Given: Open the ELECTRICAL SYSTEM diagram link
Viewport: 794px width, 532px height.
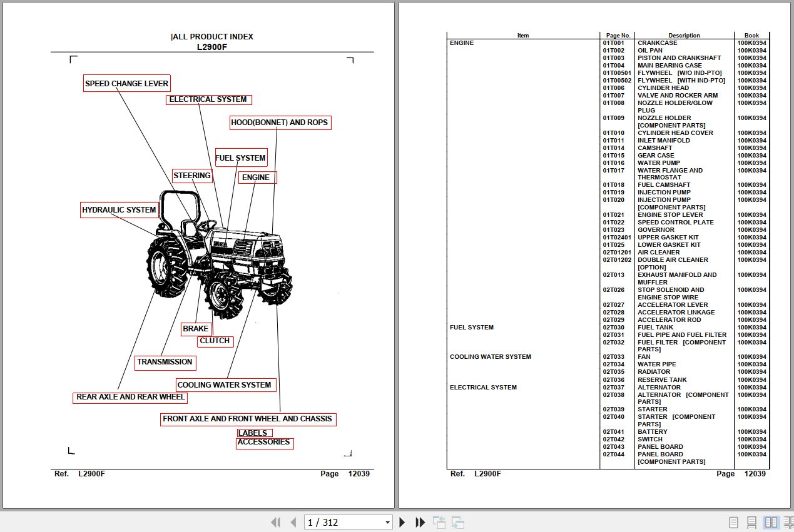Looking at the screenshot, I should tap(209, 99).
